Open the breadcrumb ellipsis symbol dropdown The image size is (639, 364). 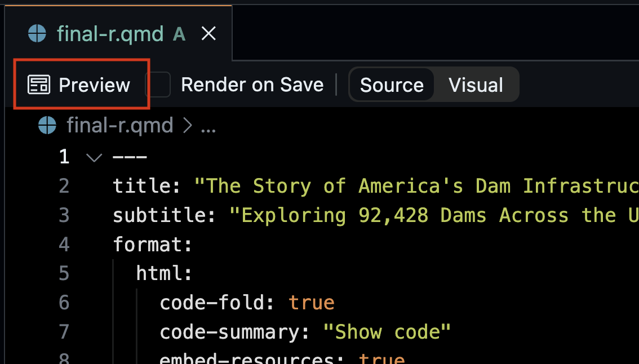pos(208,126)
